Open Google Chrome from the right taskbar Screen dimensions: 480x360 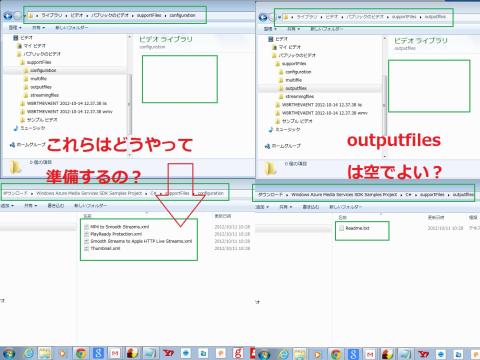pyautogui.click(x=336, y=354)
